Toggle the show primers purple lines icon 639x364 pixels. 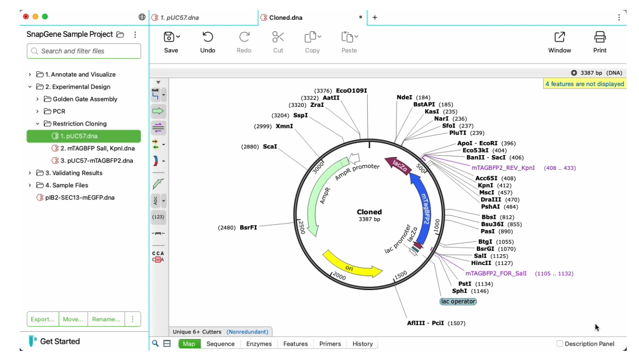click(158, 128)
